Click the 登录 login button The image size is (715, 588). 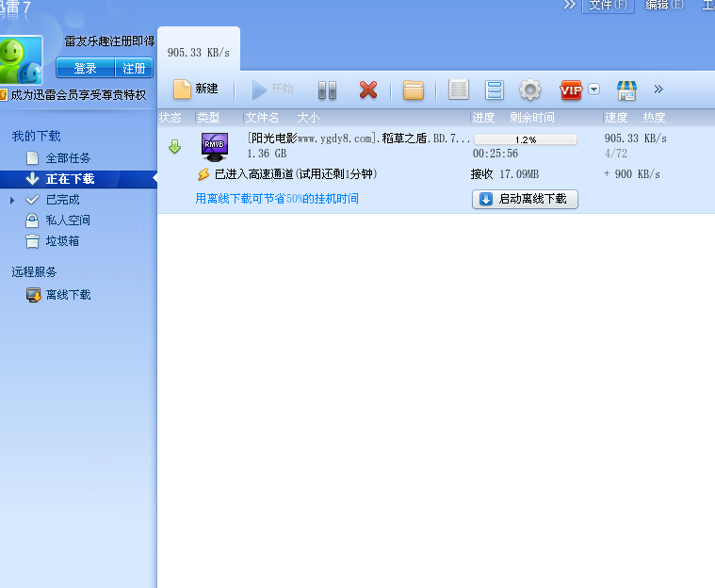tap(86, 69)
